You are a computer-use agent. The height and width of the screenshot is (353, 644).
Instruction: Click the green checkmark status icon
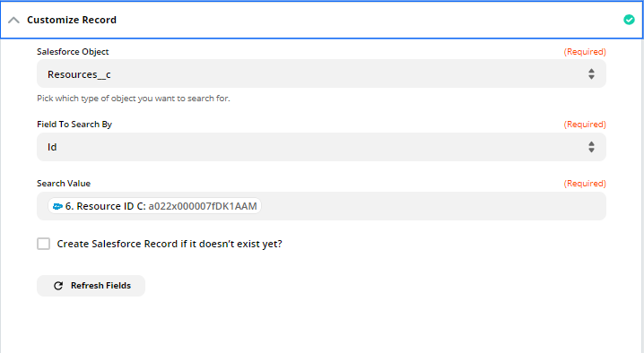tap(629, 20)
